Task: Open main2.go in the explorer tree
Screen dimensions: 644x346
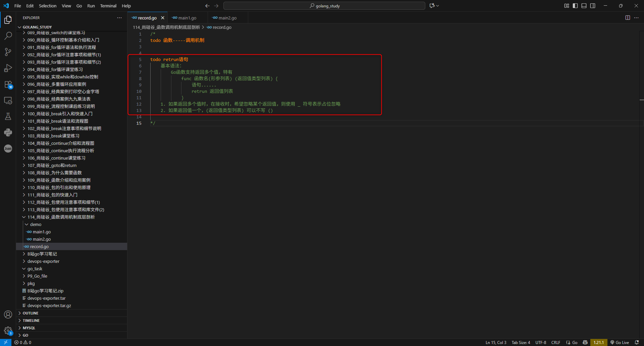Action: [72, 239]
